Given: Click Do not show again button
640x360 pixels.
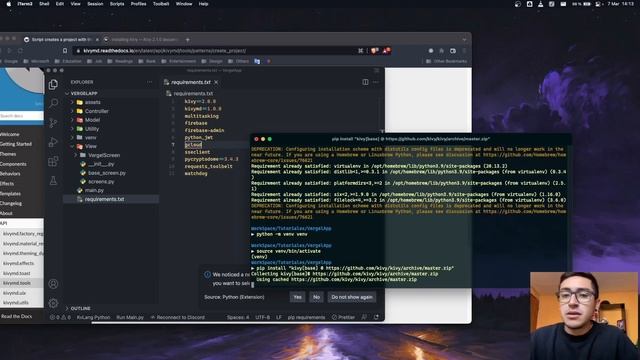Looking at the screenshot, I should coord(352,297).
